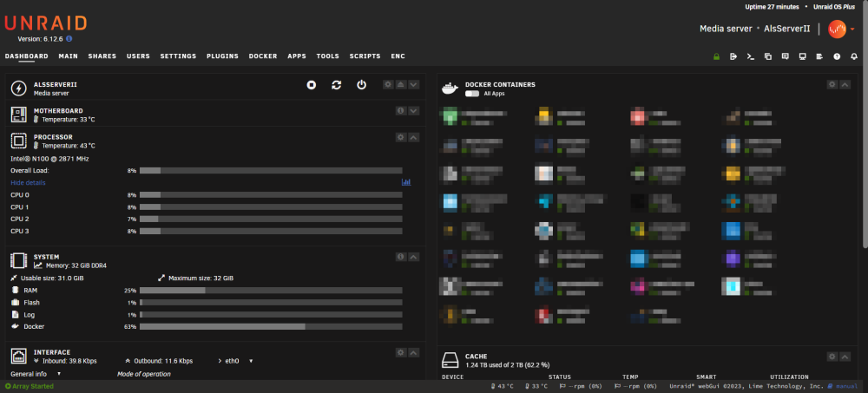
Task: Collapse the Processor panel
Action: (413, 137)
